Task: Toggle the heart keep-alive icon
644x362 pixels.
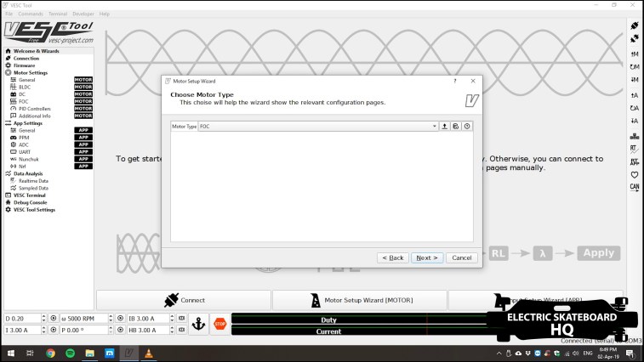Action: click(x=634, y=173)
